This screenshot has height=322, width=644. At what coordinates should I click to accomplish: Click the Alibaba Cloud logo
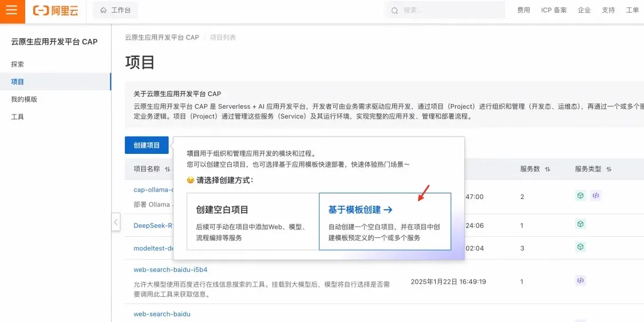[56, 11]
